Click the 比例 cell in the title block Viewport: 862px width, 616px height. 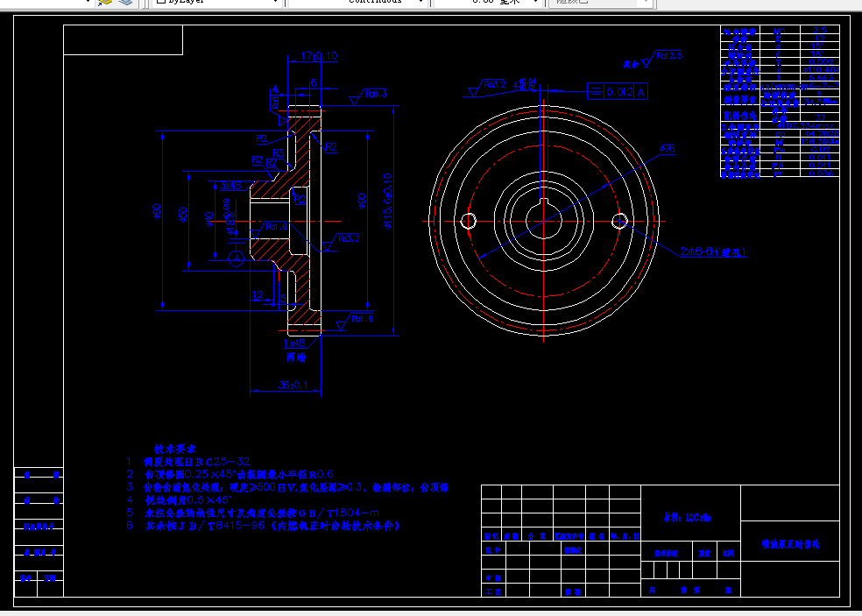click(728, 553)
